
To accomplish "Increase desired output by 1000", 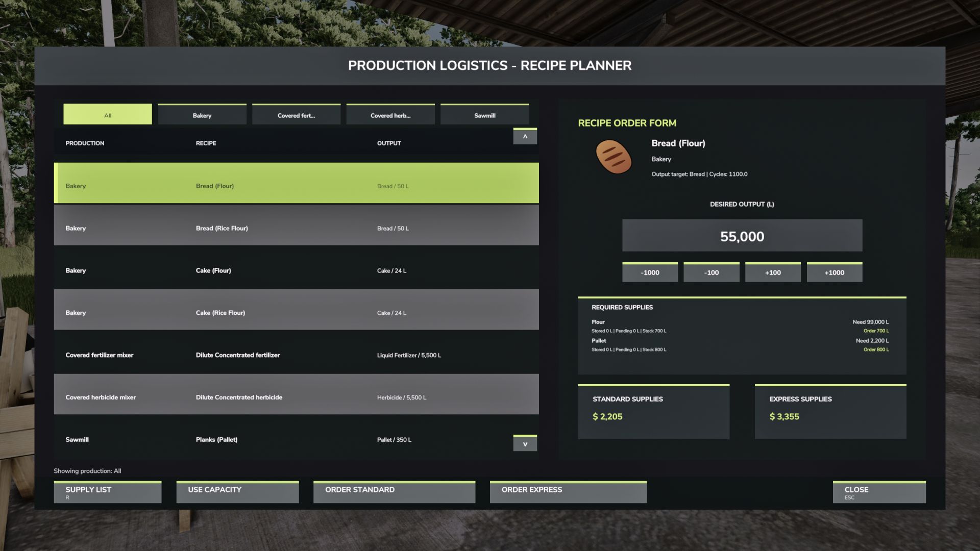I will click(x=835, y=272).
